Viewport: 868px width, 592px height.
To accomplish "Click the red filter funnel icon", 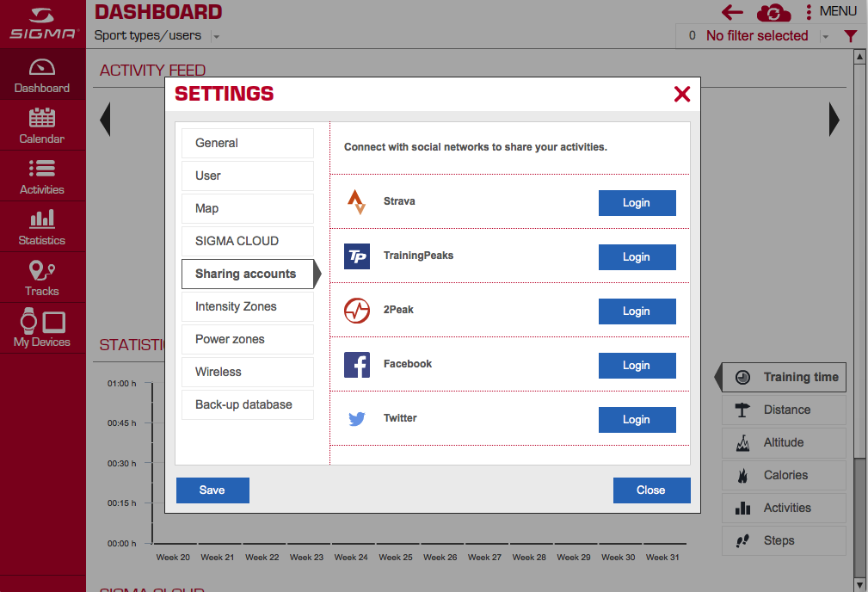I will (x=850, y=36).
